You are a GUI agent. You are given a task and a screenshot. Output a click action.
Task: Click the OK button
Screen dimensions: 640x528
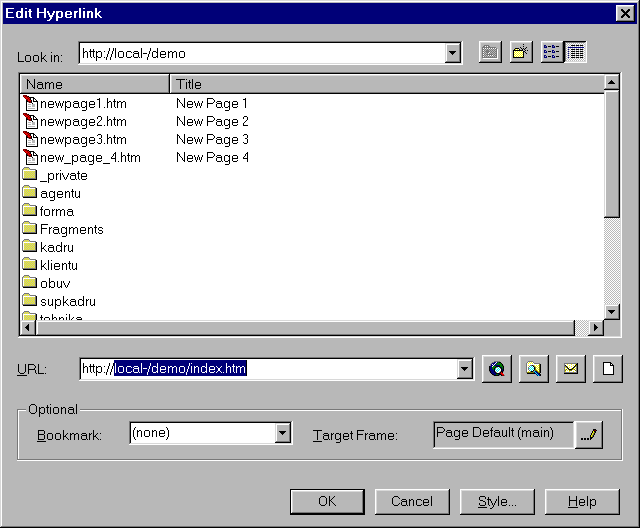pyautogui.click(x=327, y=501)
